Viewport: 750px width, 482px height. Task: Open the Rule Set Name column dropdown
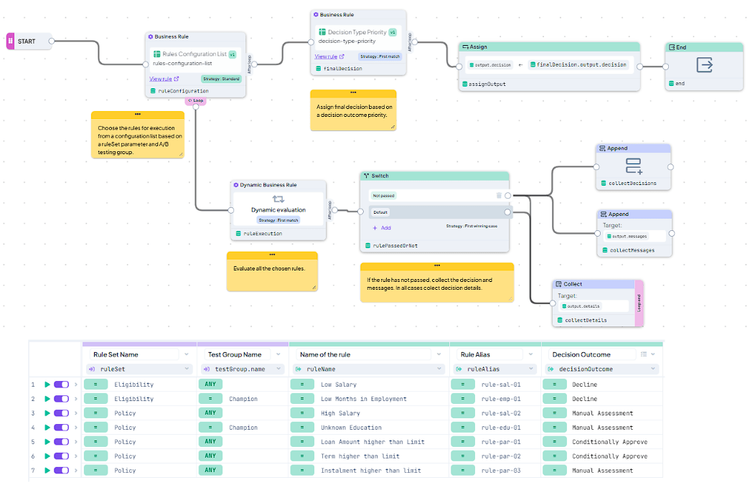tap(185, 354)
